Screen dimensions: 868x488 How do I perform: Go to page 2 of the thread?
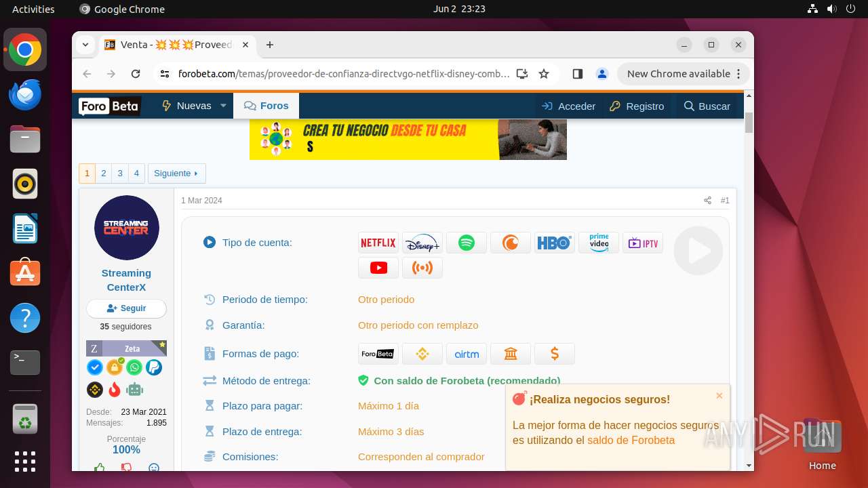point(104,174)
